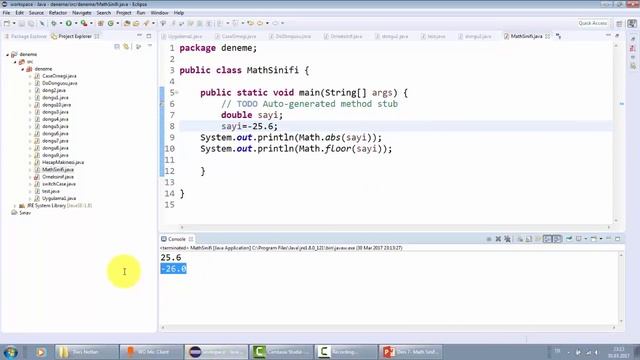This screenshot has width=640, height=360.
Task: Click the Run Last Tool (red toolbox) icon
Action: [x=84, y=23]
